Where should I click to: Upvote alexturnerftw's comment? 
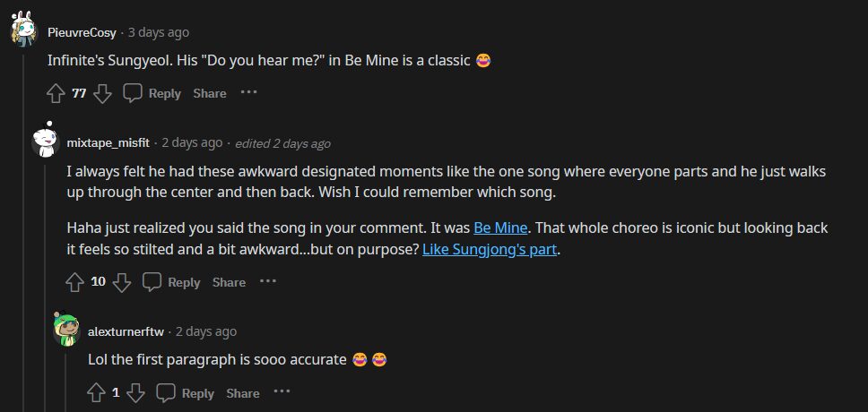tap(97, 392)
